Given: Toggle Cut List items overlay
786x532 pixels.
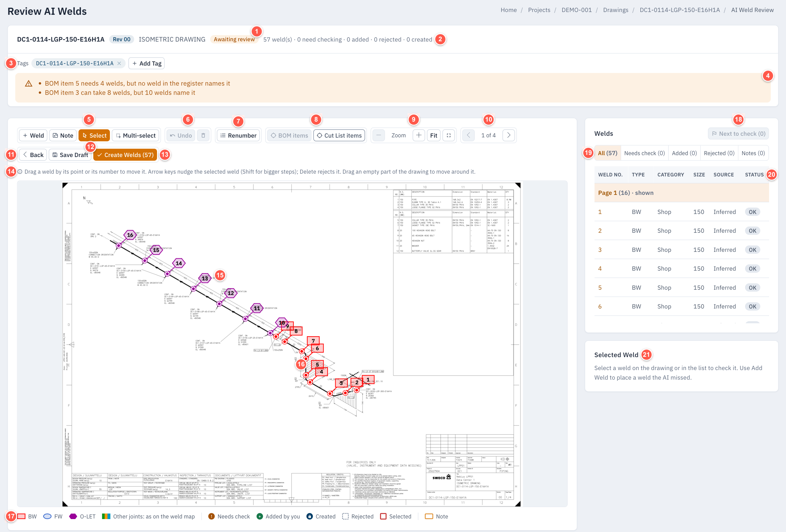Looking at the screenshot, I should pyautogui.click(x=339, y=135).
